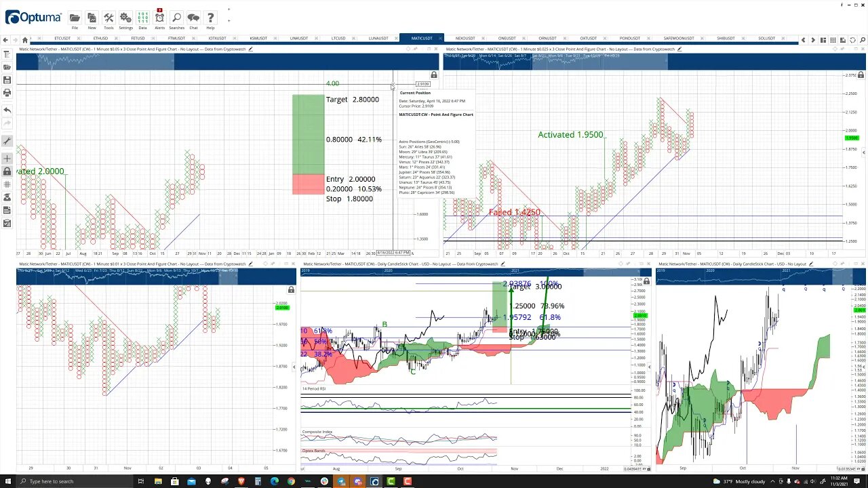868x488 pixels.
Task: Edit the top-left chart title pencil icon
Action: click(250, 49)
